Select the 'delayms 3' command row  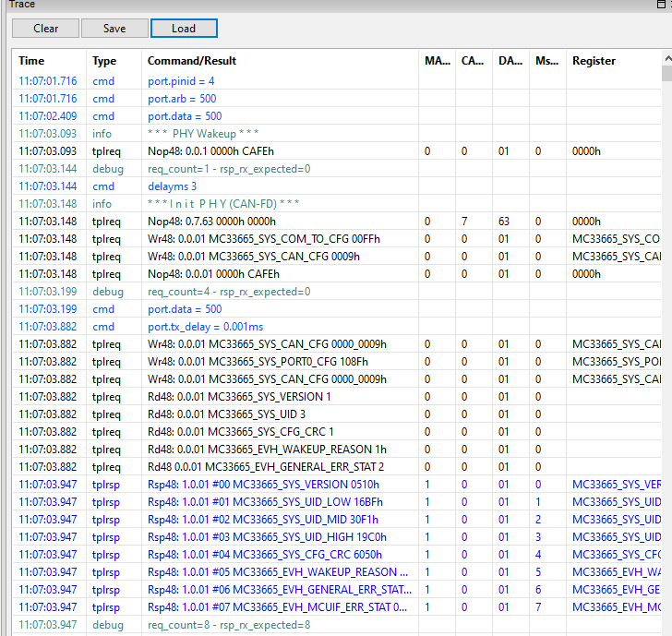336,186
